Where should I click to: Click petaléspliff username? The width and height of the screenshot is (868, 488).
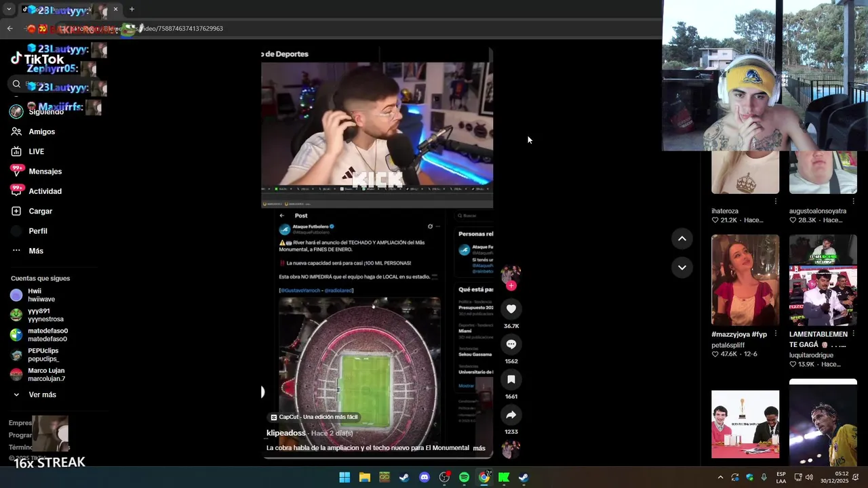coord(728,345)
